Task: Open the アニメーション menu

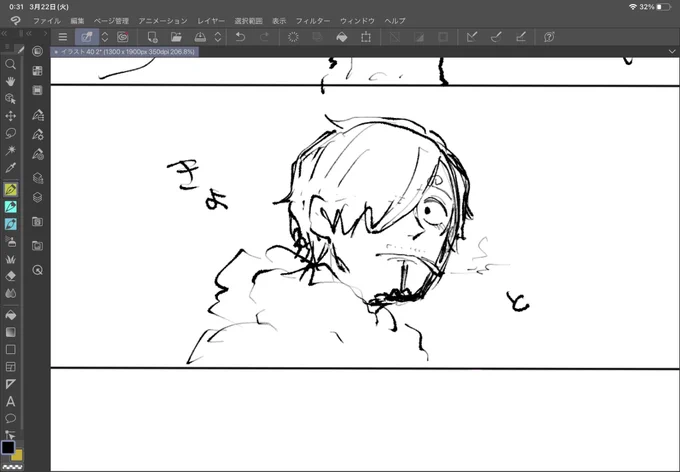Action: 163,20
